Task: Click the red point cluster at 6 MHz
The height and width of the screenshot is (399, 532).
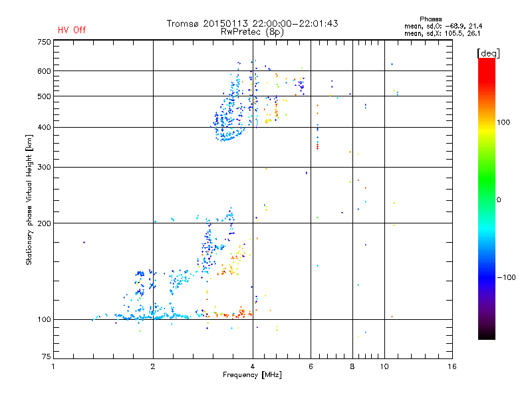Action: click(x=318, y=146)
